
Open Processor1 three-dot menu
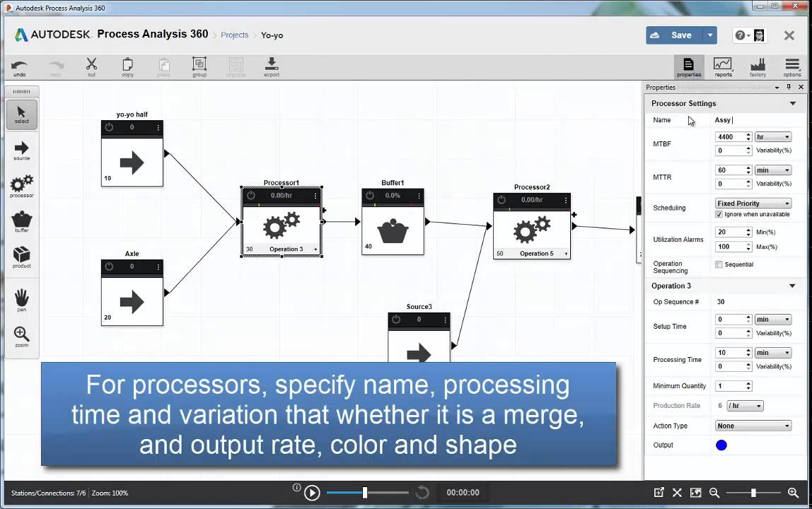[x=315, y=196]
